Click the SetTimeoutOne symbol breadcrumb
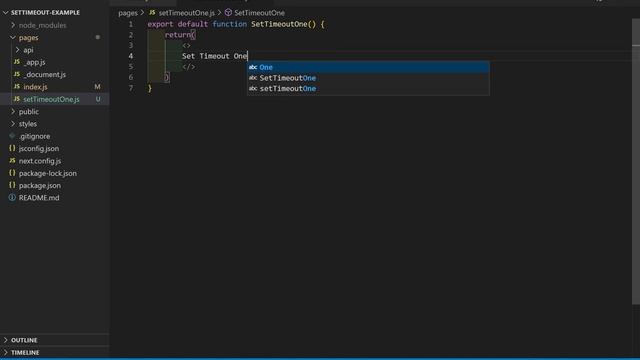The height and width of the screenshot is (360, 640). [x=259, y=13]
